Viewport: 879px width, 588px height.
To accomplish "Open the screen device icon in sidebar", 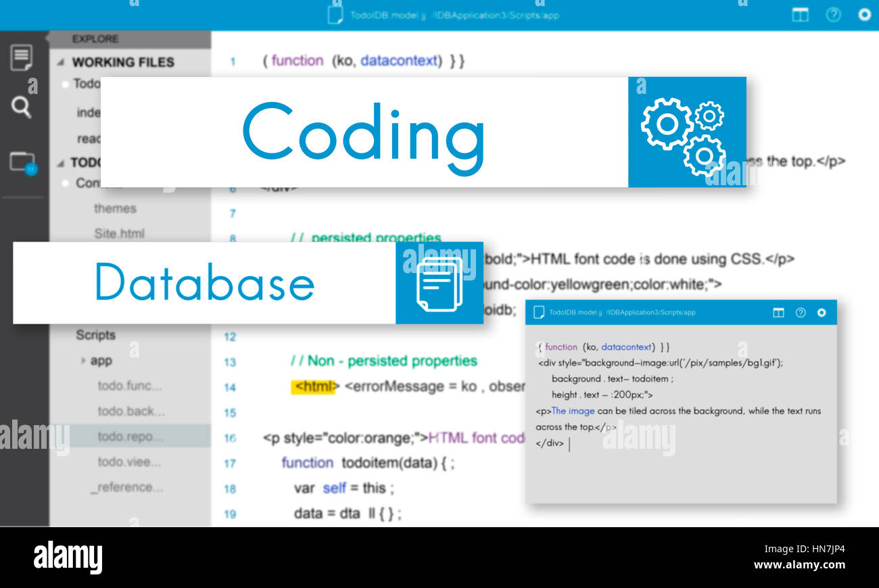I will [23, 164].
